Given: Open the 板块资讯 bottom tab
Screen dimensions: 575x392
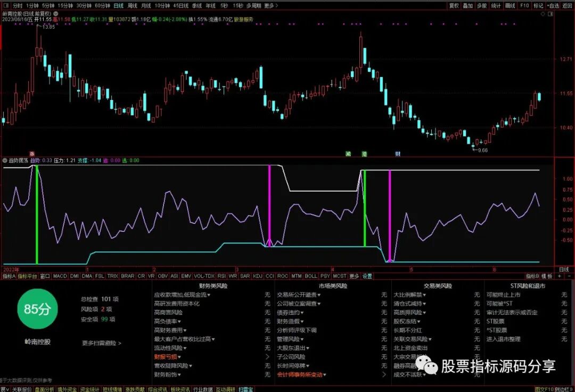Looking at the screenshot, I should coord(180,389).
